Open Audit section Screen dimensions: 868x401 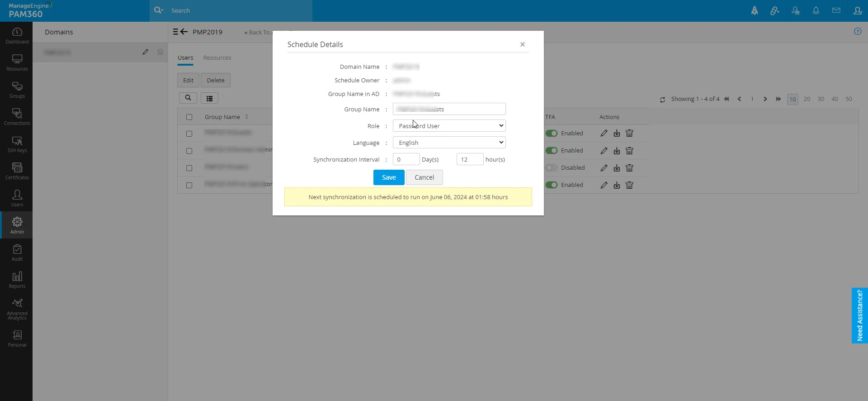[17, 253]
